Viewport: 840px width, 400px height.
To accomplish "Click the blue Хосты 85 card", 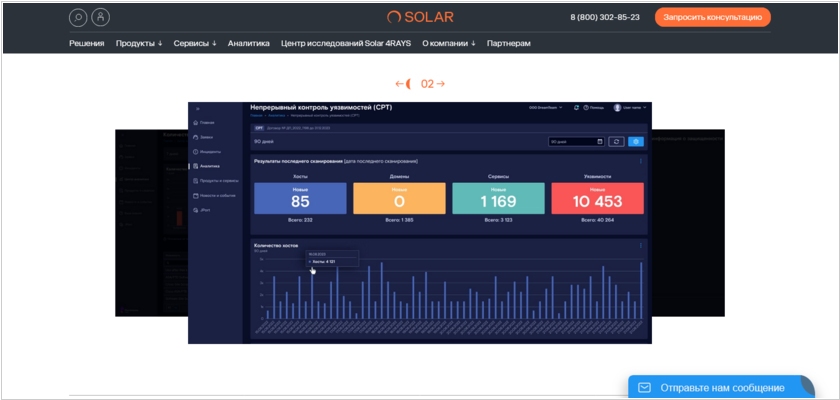I will coord(300,198).
